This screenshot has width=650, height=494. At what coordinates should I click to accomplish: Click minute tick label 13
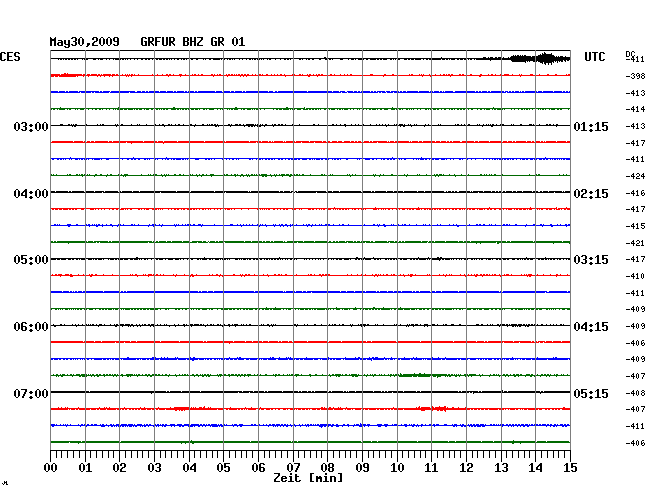501,468
